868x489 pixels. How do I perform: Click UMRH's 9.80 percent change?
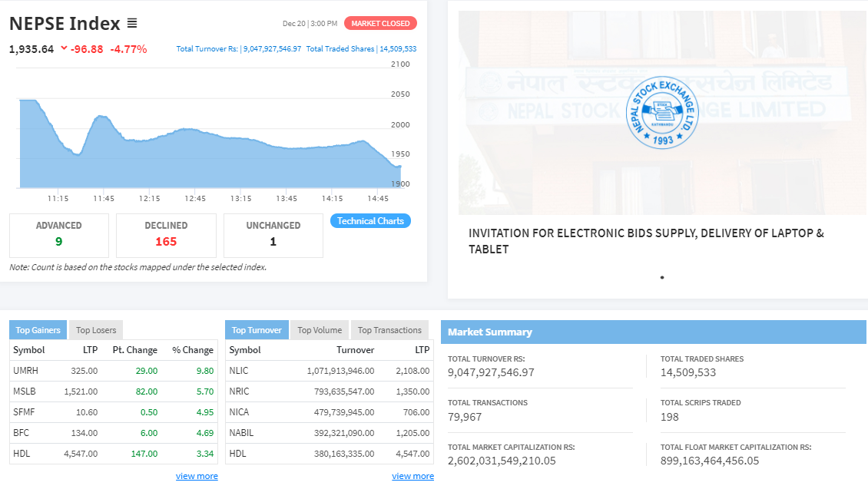(205, 371)
